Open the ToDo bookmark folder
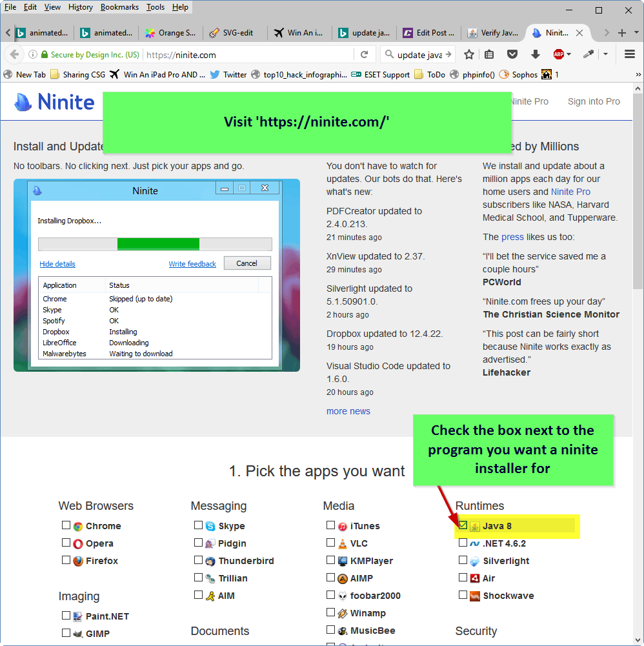The image size is (644, 646). pos(430,75)
